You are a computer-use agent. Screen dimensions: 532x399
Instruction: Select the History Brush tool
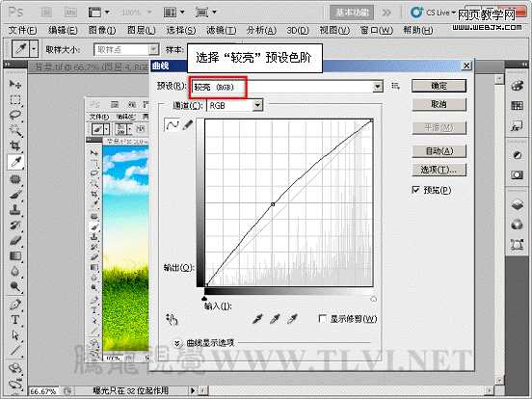coord(15,226)
